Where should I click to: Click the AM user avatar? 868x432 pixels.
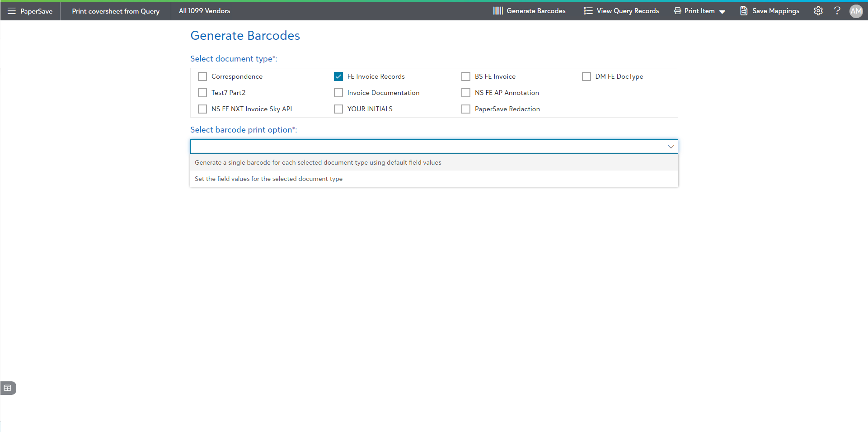click(x=856, y=11)
